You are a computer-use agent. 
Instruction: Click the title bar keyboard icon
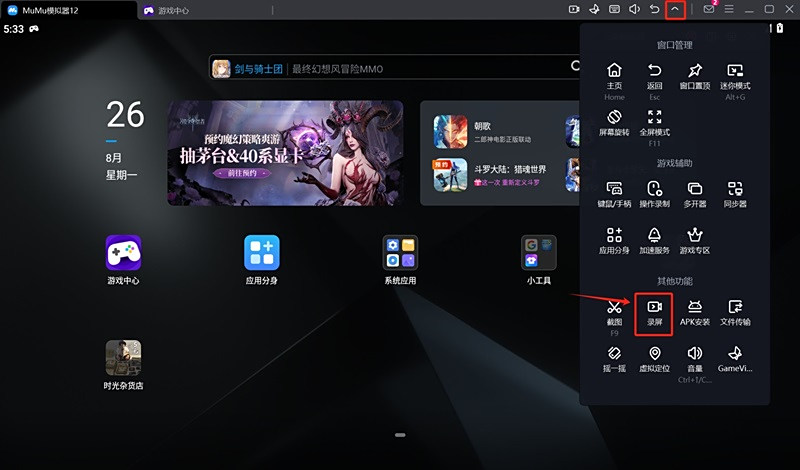coord(614,9)
